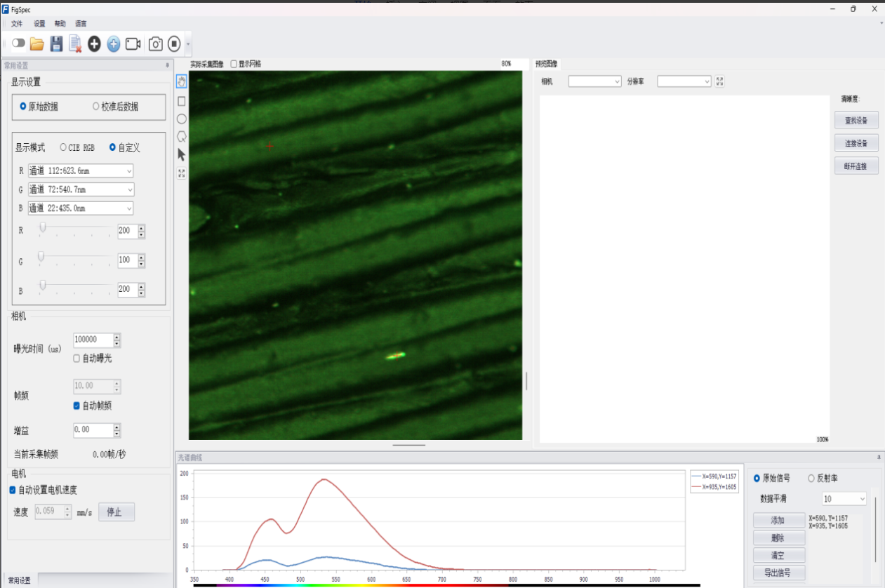The height and width of the screenshot is (588, 885).
Task: Open the 文件 menu
Action: [17, 24]
